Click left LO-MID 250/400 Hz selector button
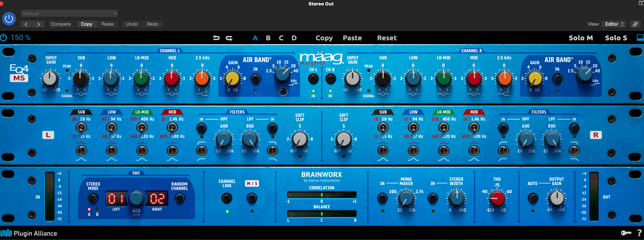The height and width of the screenshot is (240, 644). click(x=142, y=128)
